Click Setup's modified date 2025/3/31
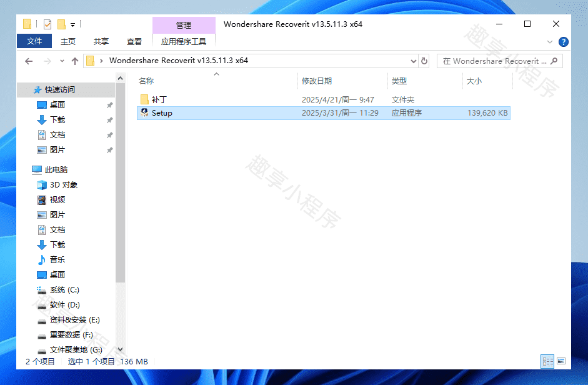588x385 pixels. (340, 113)
